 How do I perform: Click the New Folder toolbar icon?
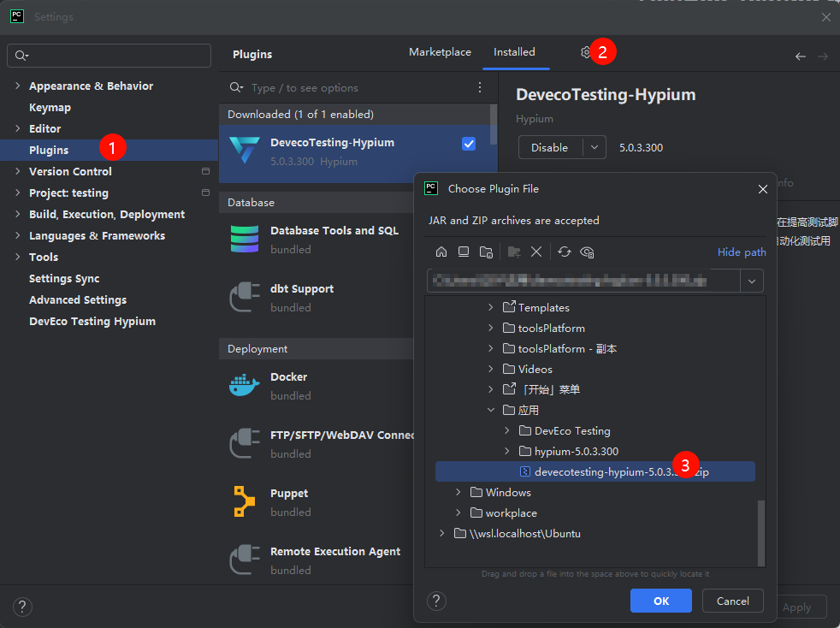(514, 252)
